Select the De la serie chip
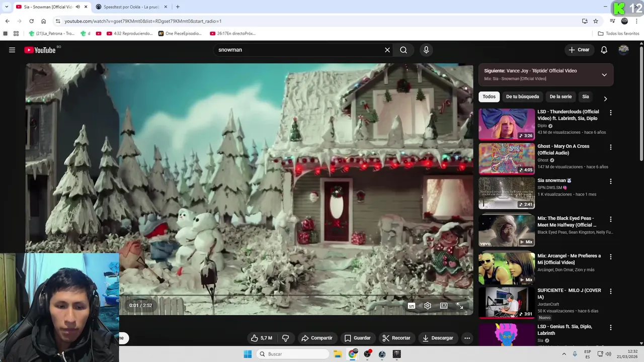Screen dimensions: 644x362 click(560, 97)
